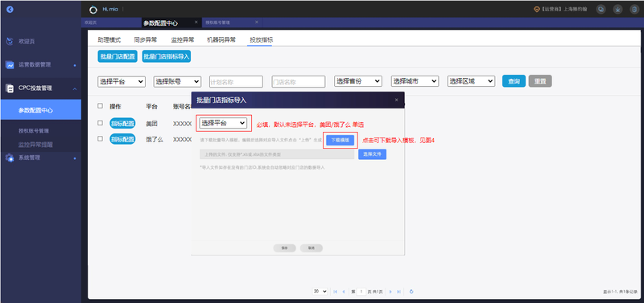Image resolution: width=644 pixels, height=303 pixels.
Task: Click the orange diamond operator badge icon
Action: pos(536,9)
